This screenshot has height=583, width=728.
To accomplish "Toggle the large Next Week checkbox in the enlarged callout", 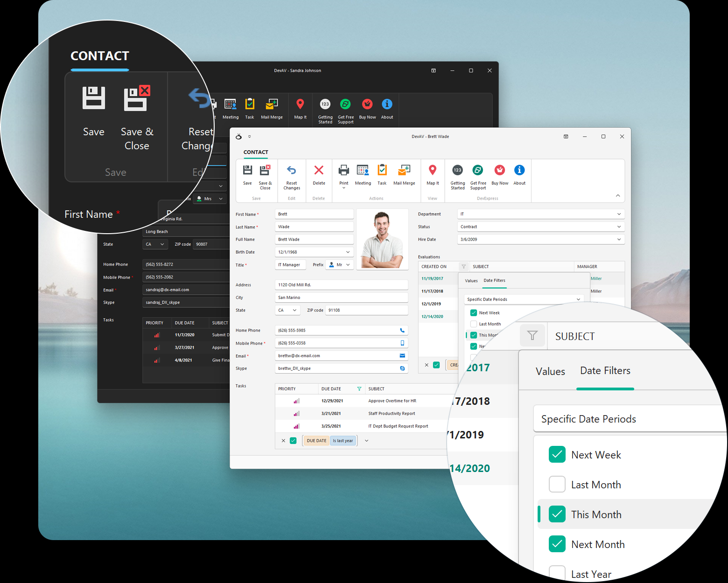I will [557, 455].
